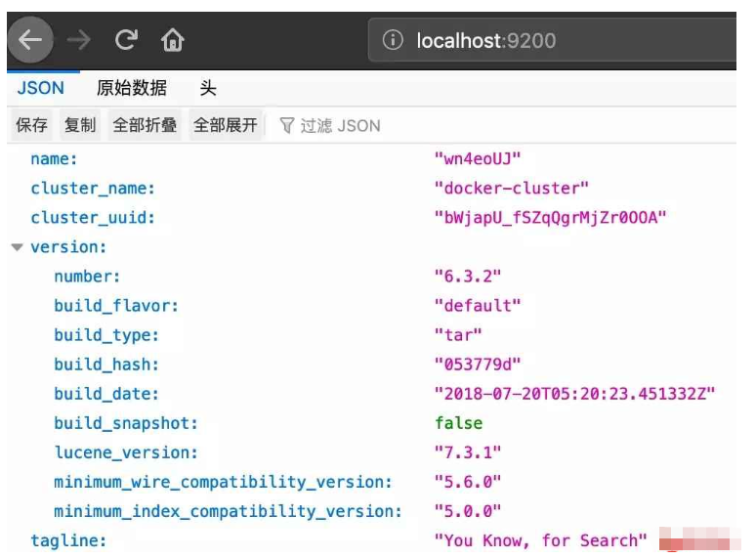The width and height of the screenshot is (756, 558).
Task: Open the 头 headers tab
Action: click(208, 88)
